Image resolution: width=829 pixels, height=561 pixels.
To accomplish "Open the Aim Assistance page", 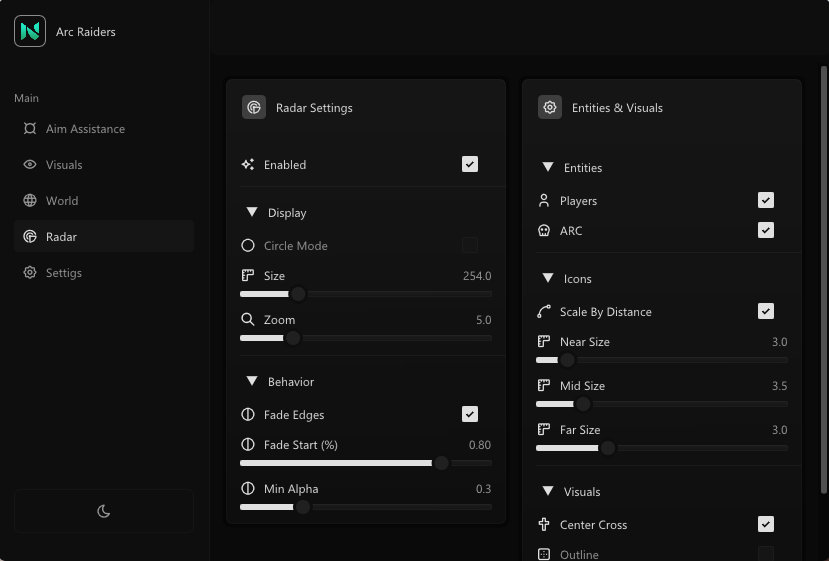I will click(104, 128).
